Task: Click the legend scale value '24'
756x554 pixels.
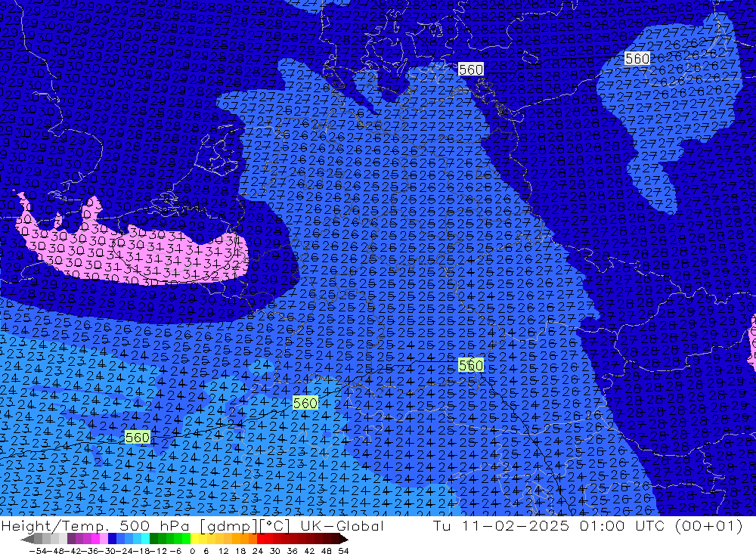Action: (x=258, y=551)
